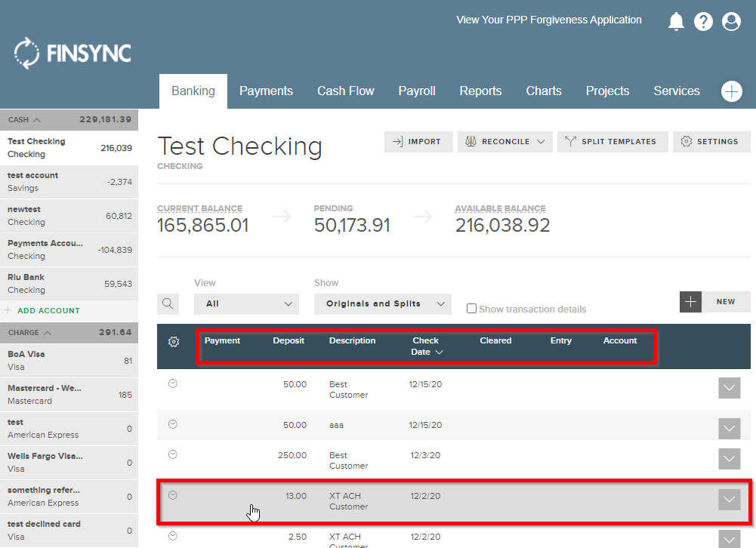Open the notifications bell
756x548 pixels.
pos(676,21)
